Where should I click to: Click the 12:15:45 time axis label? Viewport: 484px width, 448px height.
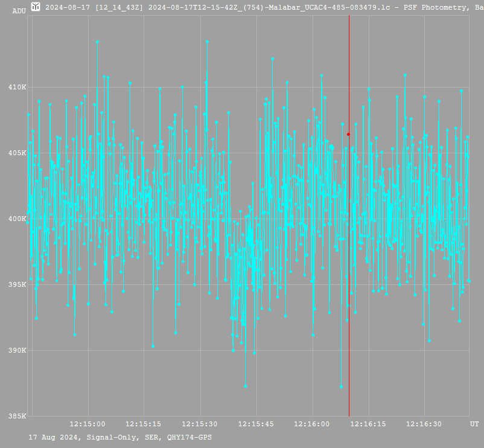(256, 424)
